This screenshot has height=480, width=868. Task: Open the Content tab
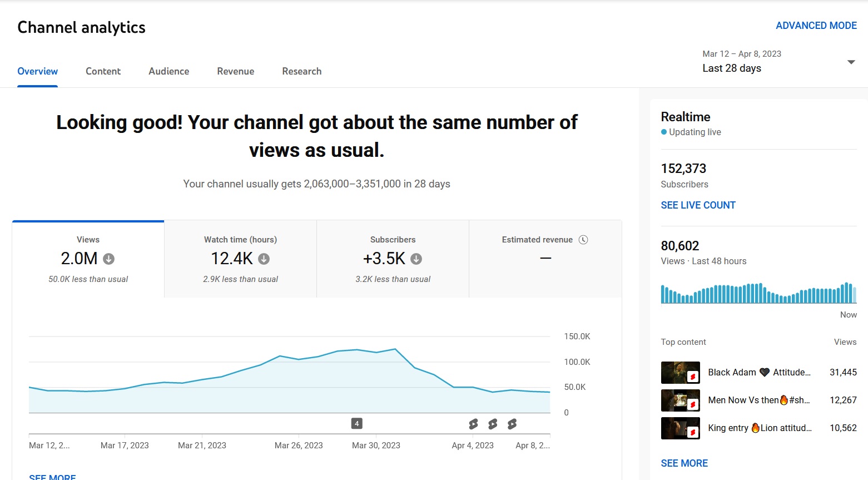point(103,71)
